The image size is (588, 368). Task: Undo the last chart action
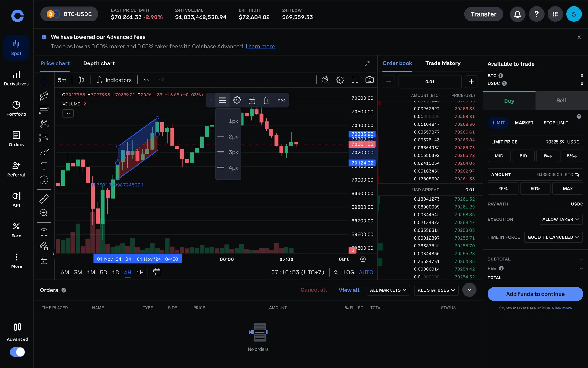tap(146, 80)
